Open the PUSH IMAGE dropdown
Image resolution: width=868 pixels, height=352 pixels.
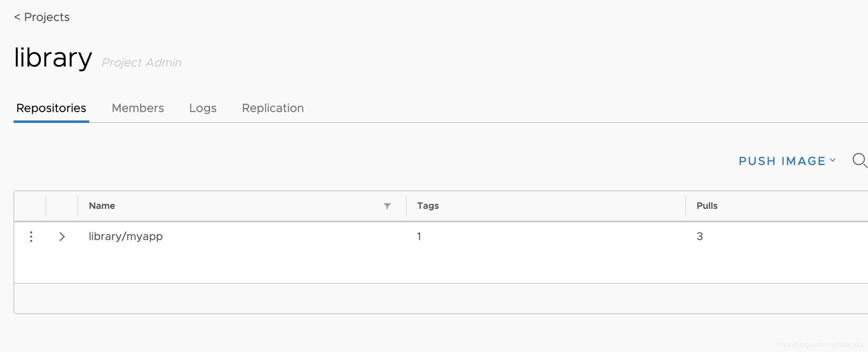pyautogui.click(x=787, y=161)
